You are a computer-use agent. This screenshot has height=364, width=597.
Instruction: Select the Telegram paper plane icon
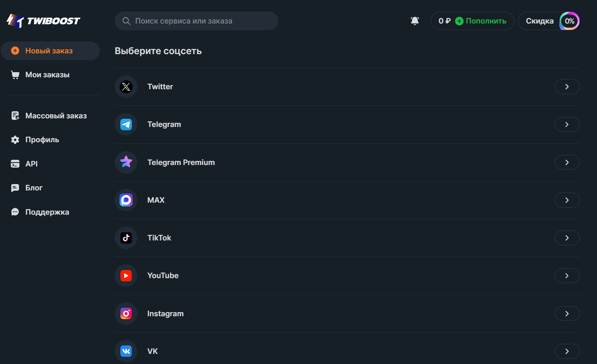(126, 124)
